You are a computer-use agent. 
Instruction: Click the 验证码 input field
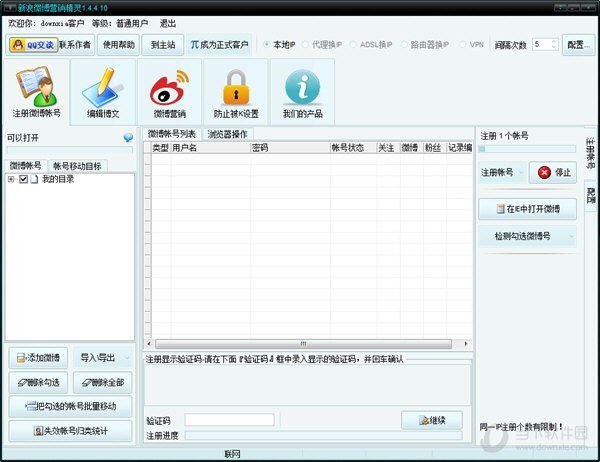coord(229,420)
